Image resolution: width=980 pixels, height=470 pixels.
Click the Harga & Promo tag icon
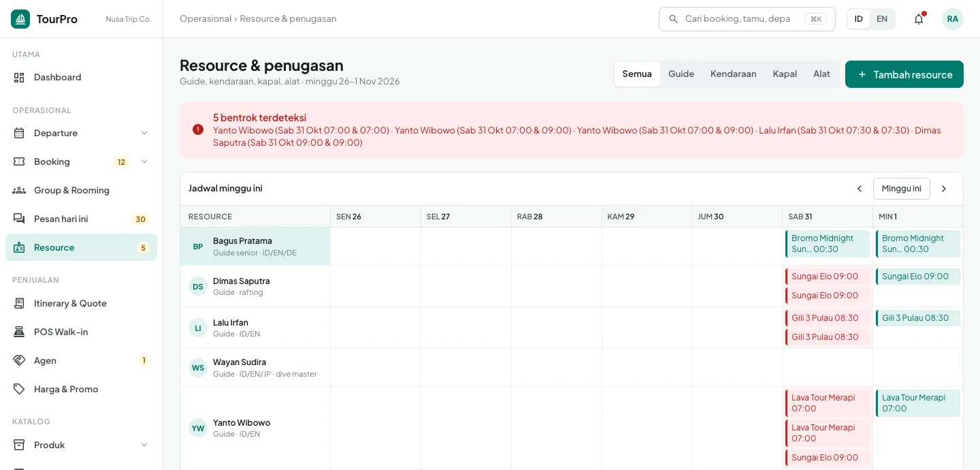(x=19, y=390)
